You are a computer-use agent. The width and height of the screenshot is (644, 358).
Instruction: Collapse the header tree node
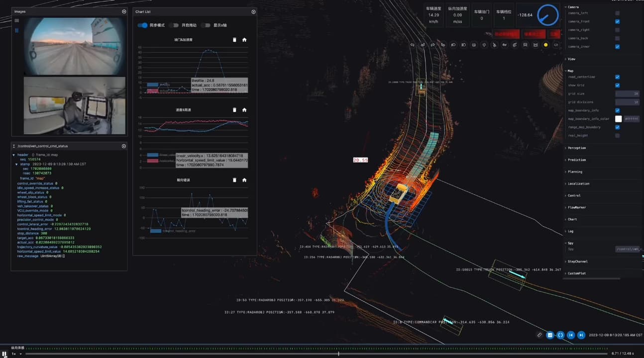tap(14, 155)
